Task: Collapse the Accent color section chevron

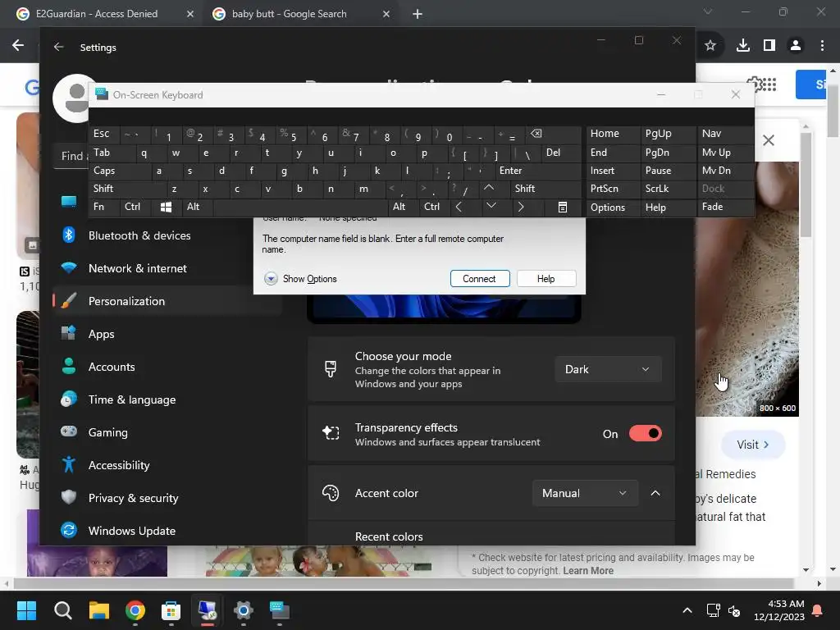Action: [655, 493]
